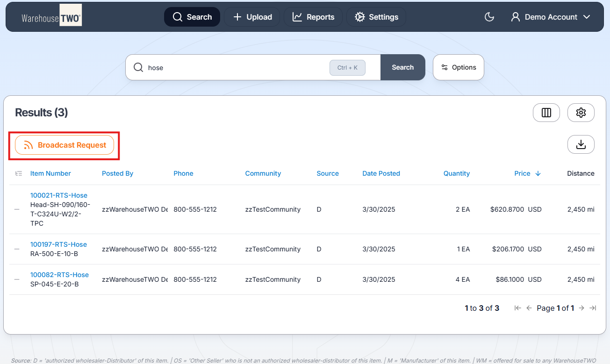Expand all rows using header icon
The width and height of the screenshot is (610, 364).
pos(19,173)
